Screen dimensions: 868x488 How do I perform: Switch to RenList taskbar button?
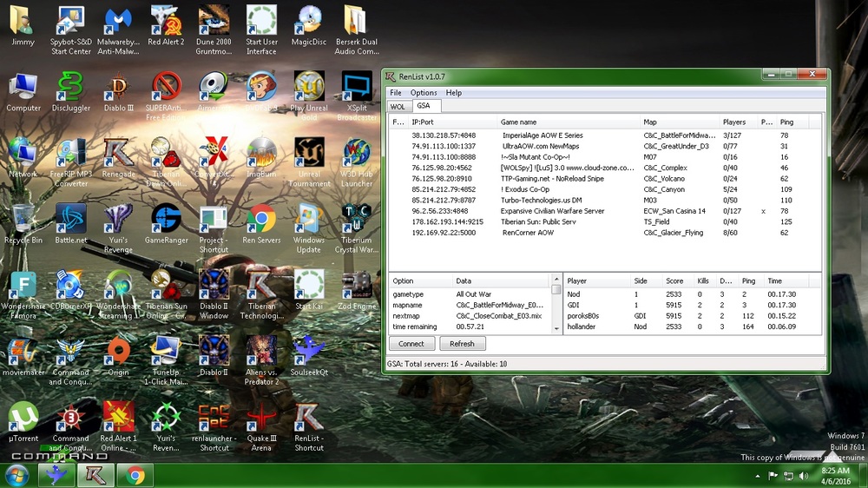95,476
